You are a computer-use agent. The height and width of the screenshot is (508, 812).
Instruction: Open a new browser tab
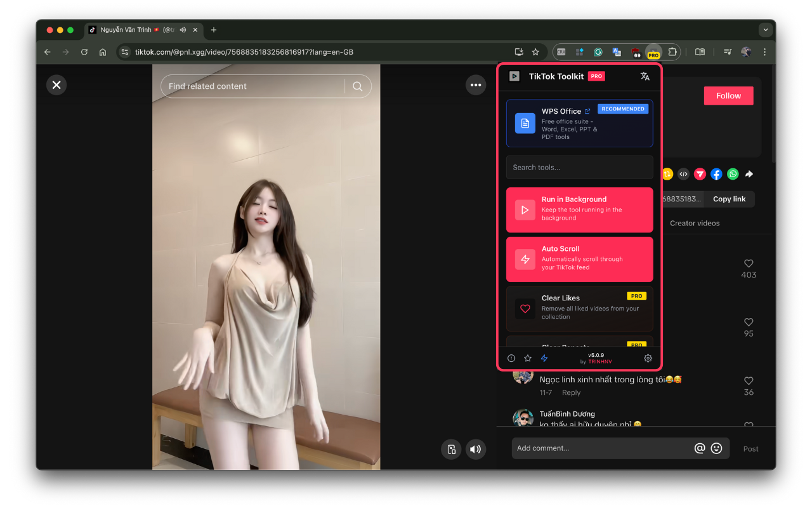click(214, 30)
